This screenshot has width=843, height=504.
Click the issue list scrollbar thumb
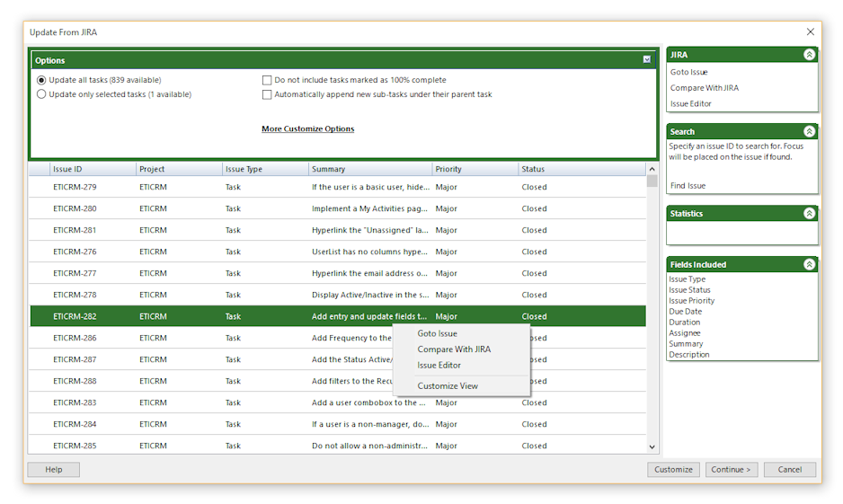click(x=652, y=181)
